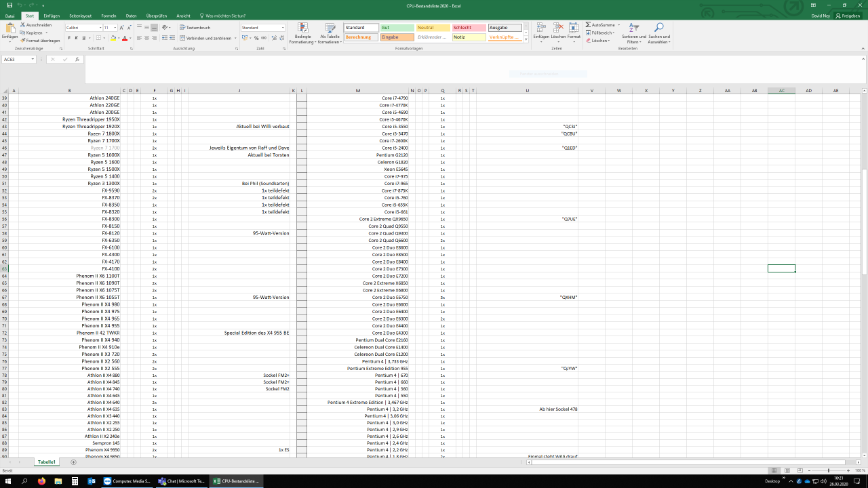The height and width of the screenshot is (488, 868).
Task: Apply the red font color
Action: click(x=125, y=38)
